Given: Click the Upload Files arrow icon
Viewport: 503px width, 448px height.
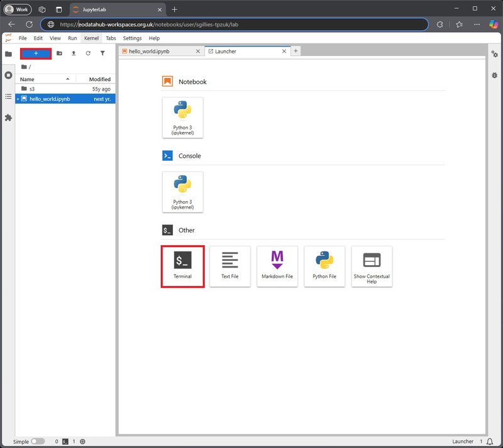Looking at the screenshot, I should [x=74, y=53].
